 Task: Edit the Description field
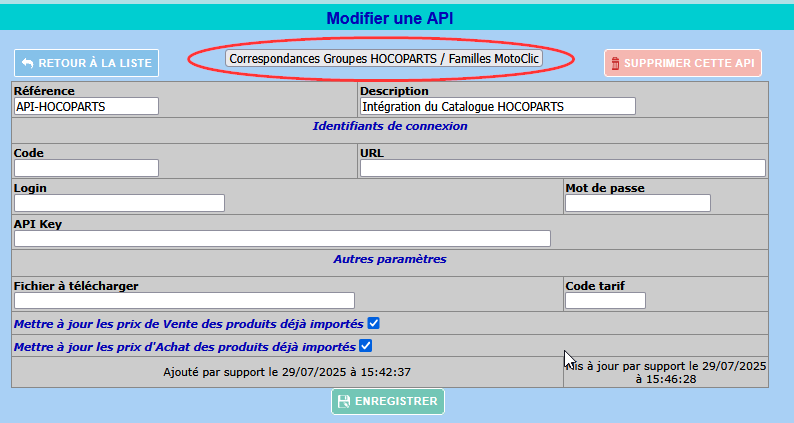[498, 106]
